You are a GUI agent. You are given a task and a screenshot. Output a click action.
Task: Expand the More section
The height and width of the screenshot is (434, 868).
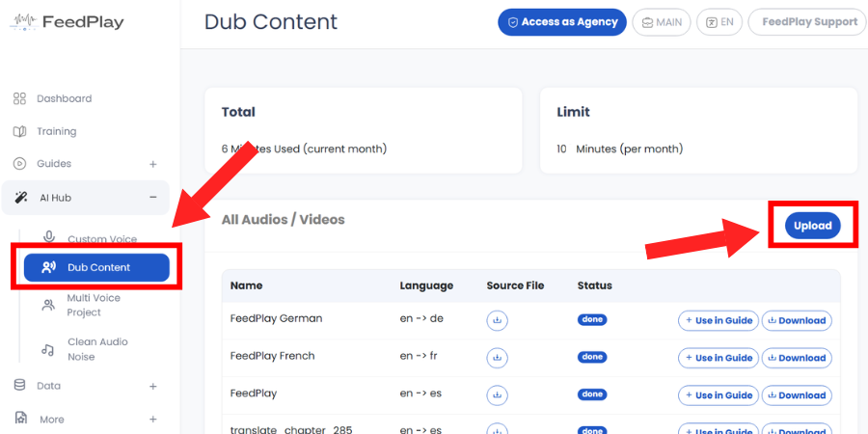coord(153,420)
